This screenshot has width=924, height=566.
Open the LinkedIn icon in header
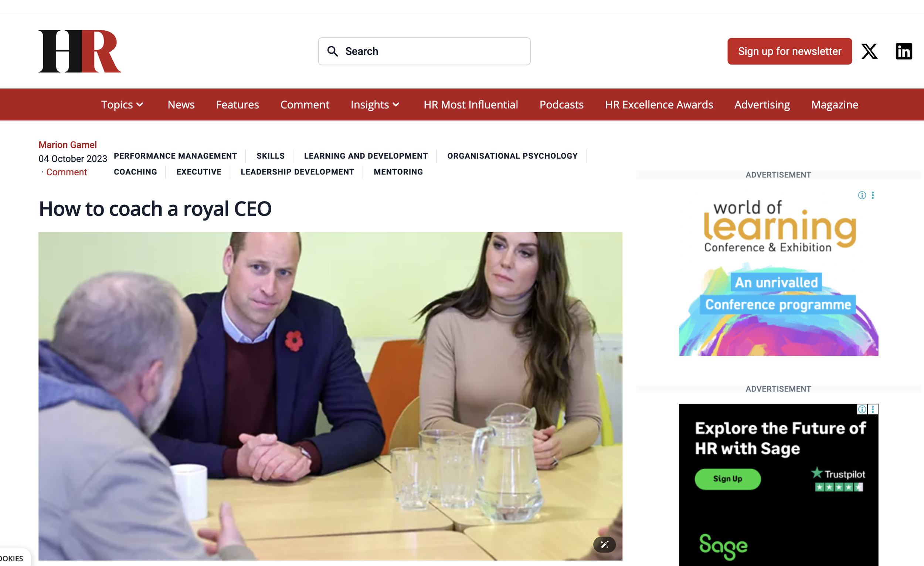tap(904, 51)
